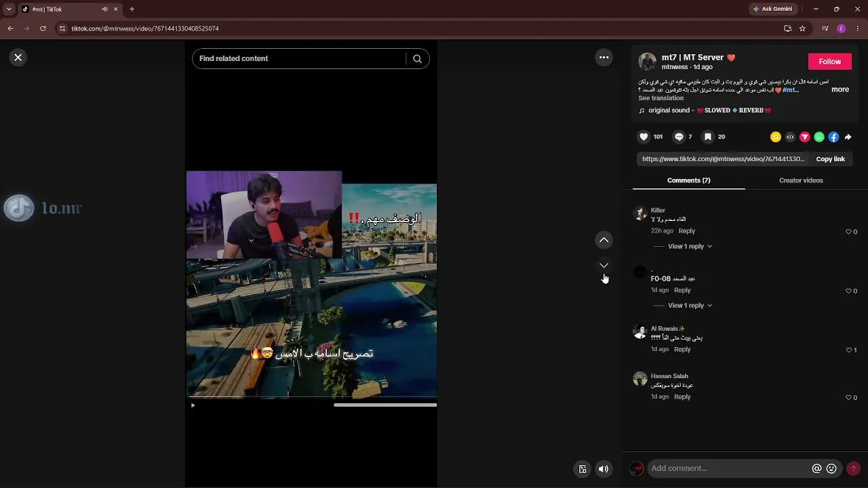Mute the TikTok tab audio
868x488 pixels.
click(104, 9)
